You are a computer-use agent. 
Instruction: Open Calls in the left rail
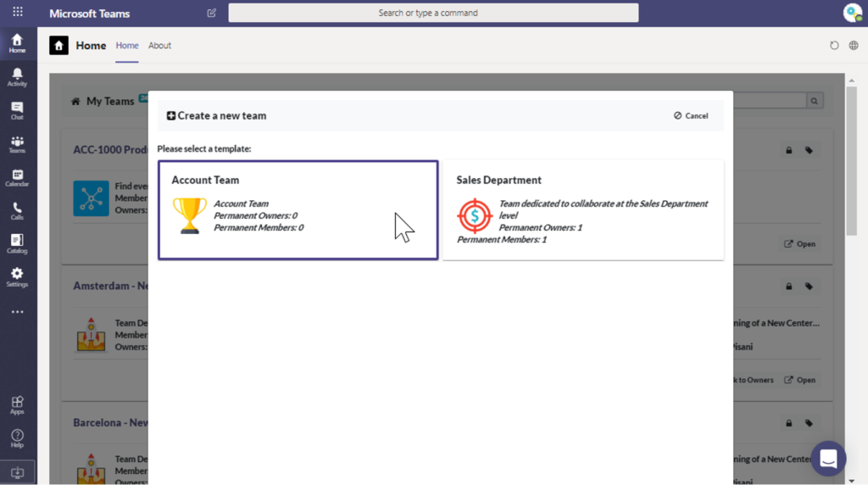pos(17,211)
